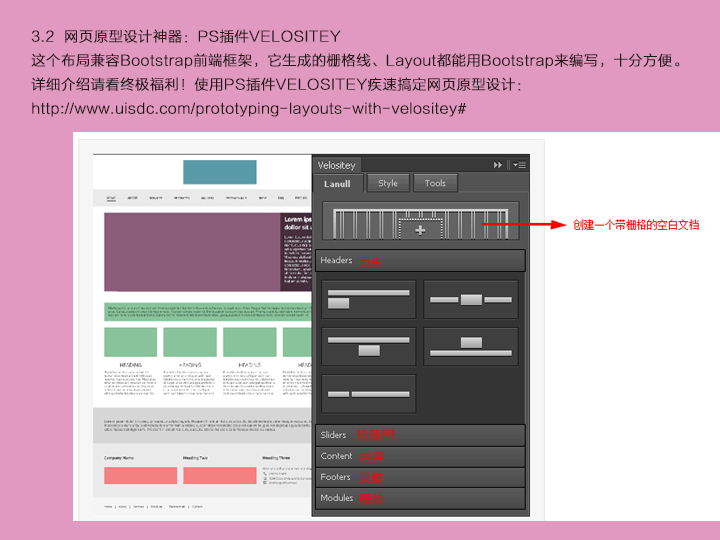The height and width of the screenshot is (540, 720).
Task: Select the gray text band in the mockup
Action: [x=202, y=425]
